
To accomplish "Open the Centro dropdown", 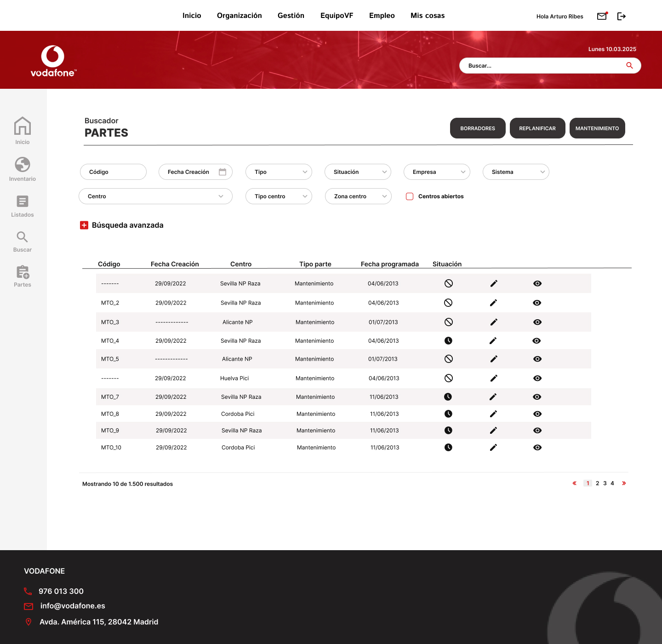I will point(155,196).
